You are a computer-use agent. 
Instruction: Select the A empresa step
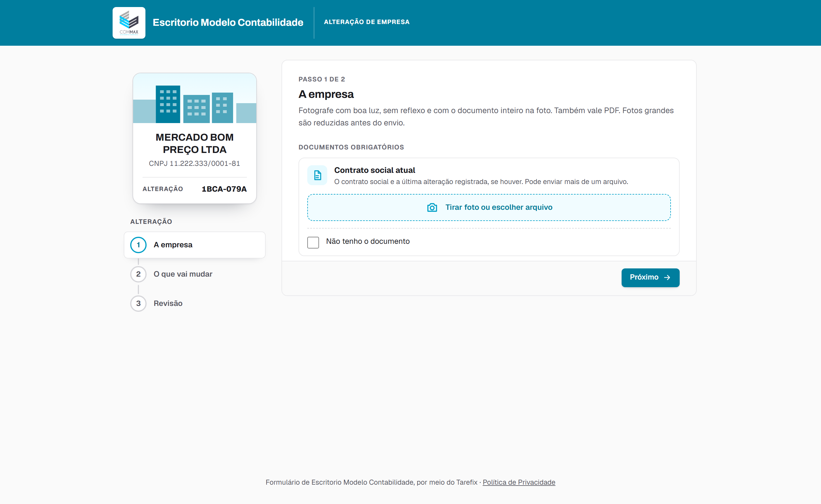tap(194, 245)
